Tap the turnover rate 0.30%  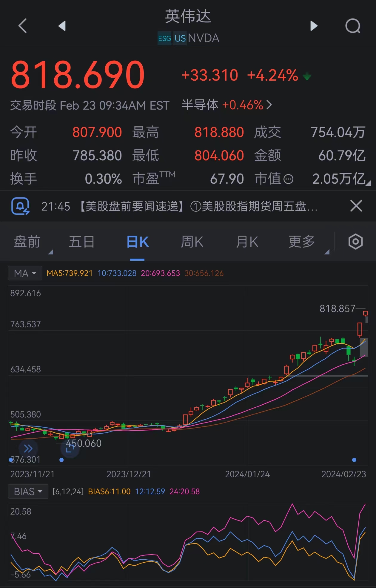click(103, 179)
